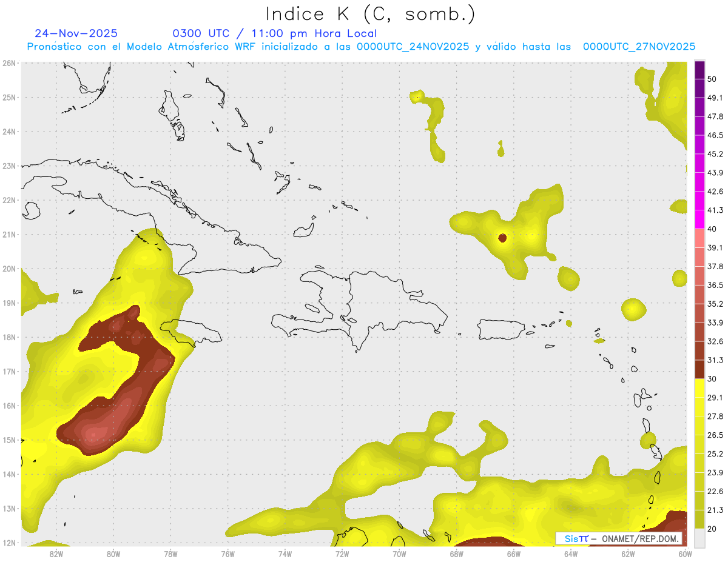Click the "74W" longitude axis label
This screenshot has width=728, height=562.
[x=285, y=554]
